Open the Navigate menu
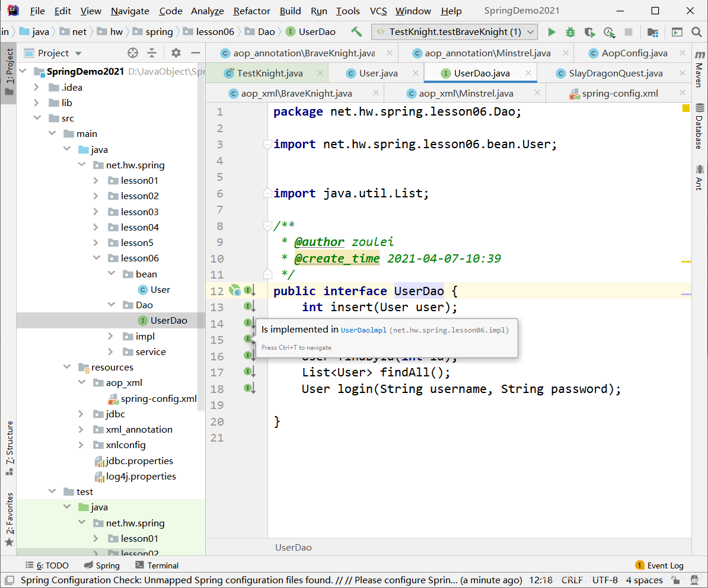The height and width of the screenshot is (588, 708). (130, 11)
